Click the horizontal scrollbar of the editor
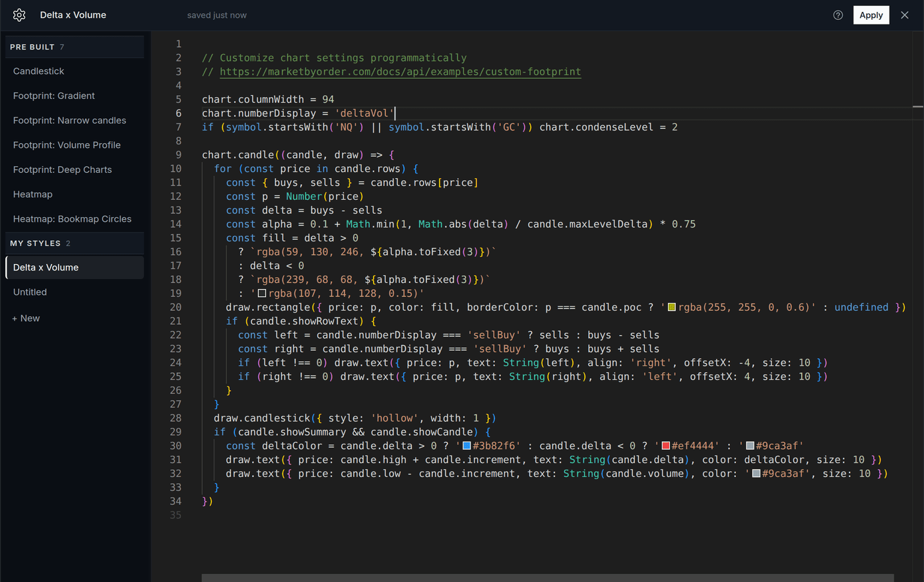 coord(547,578)
